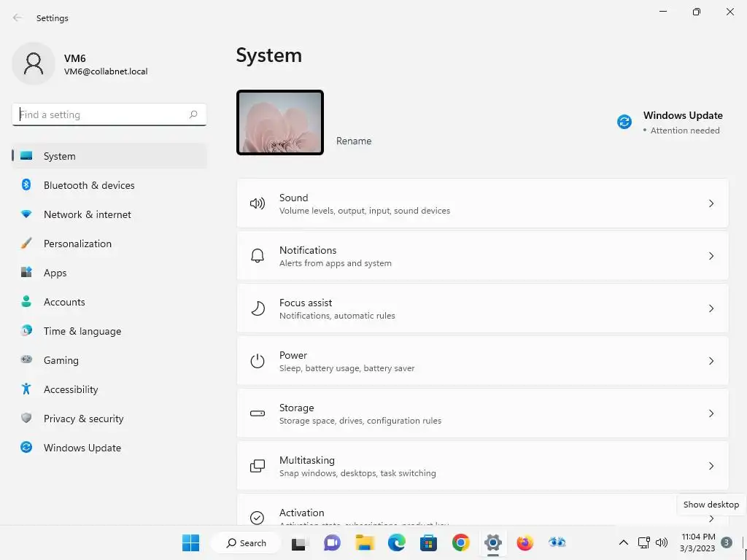Launch Google Chrome from taskbar
This screenshot has width=747, height=560.
tap(461, 542)
